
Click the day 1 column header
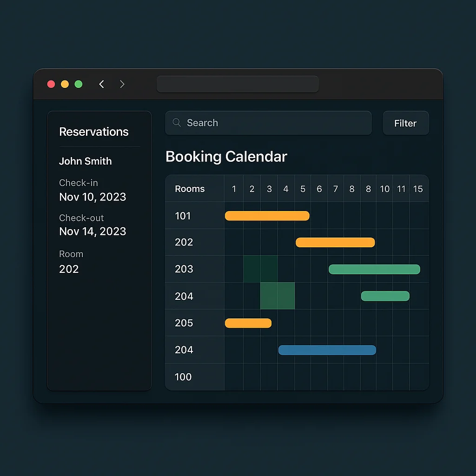234,189
